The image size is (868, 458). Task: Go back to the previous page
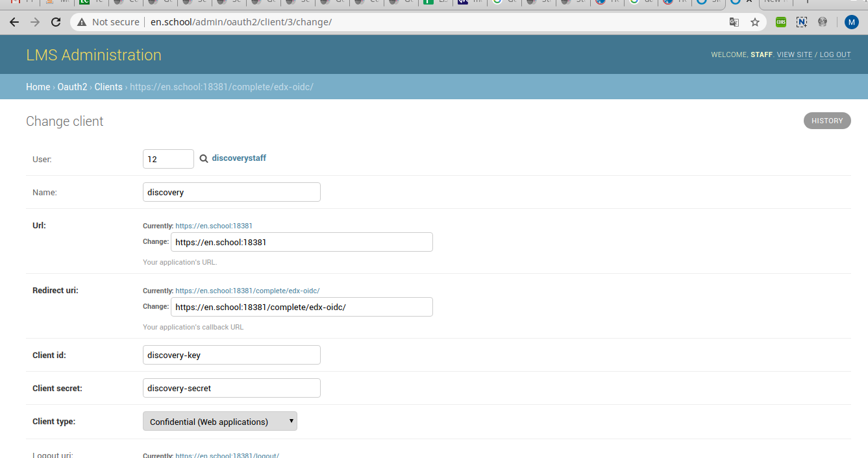[x=14, y=21]
